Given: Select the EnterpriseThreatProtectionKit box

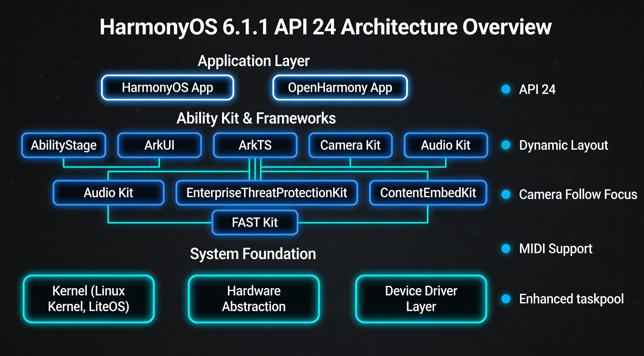Looking at the screenshot, I should click(267, 193).
